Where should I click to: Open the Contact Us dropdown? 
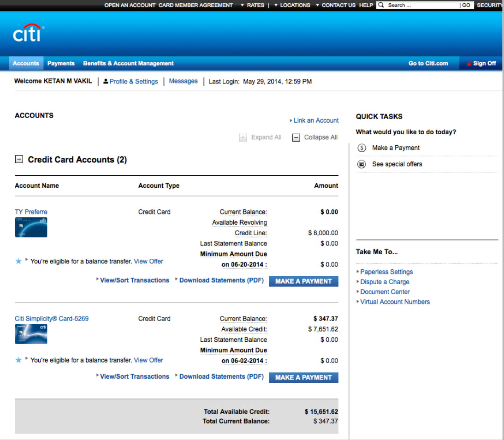[336, 5]
